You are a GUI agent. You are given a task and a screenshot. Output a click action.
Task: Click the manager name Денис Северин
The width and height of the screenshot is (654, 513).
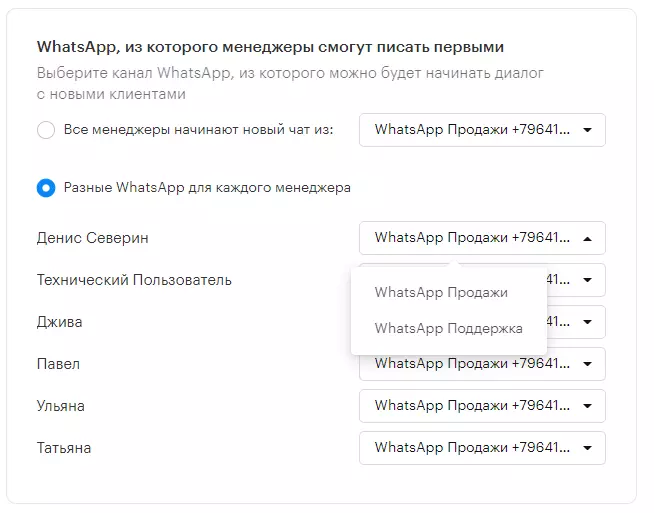pyautogui.click(x=93, y=238)
